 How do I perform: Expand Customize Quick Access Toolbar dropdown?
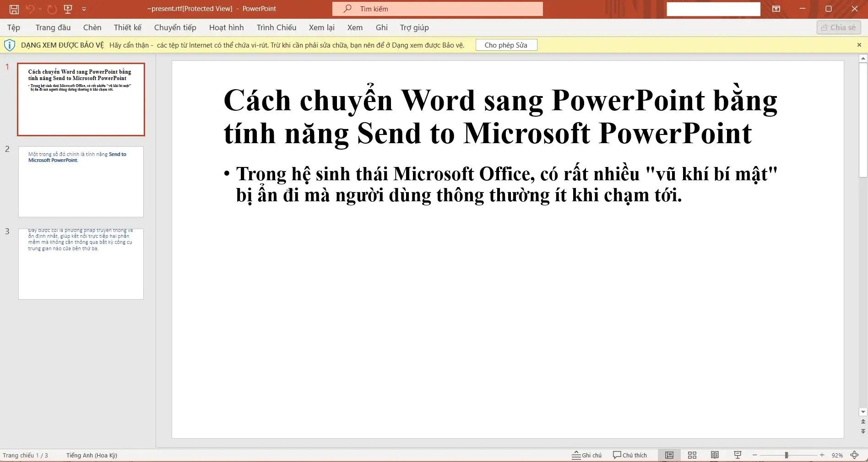click(x=84, y=9)
